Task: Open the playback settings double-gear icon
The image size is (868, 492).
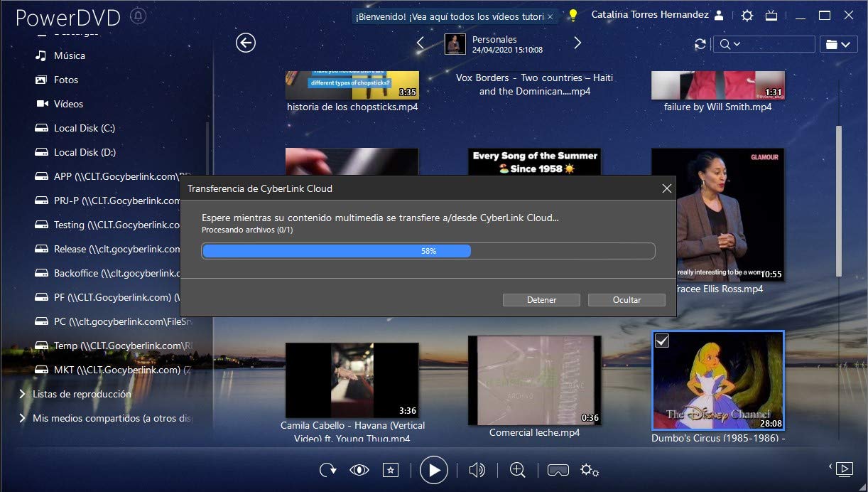Action: 590,469
